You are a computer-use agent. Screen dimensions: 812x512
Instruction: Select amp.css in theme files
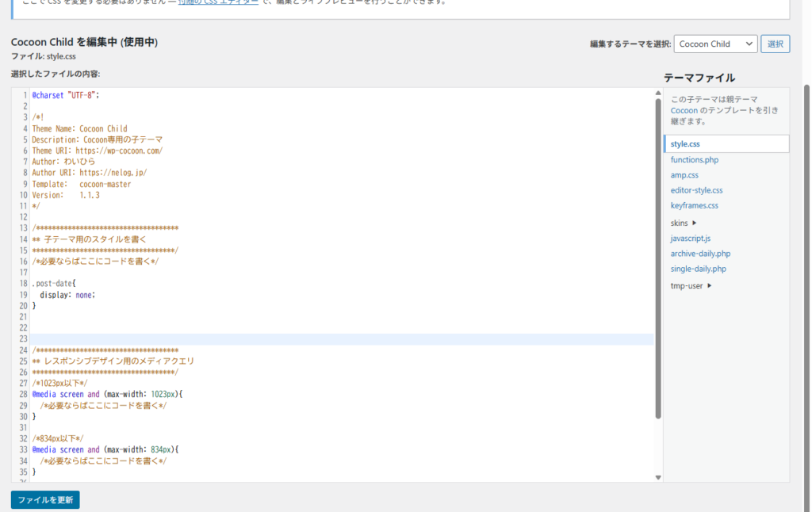point(684,175)
